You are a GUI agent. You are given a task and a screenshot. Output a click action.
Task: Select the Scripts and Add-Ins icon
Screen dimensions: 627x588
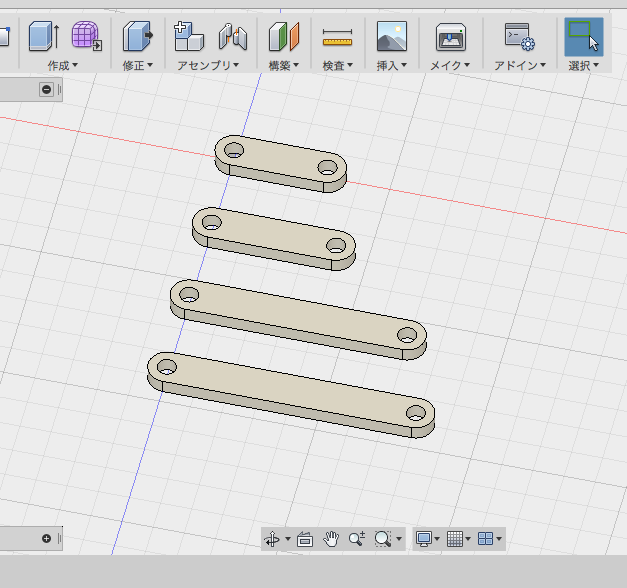[x=519, y=36]
